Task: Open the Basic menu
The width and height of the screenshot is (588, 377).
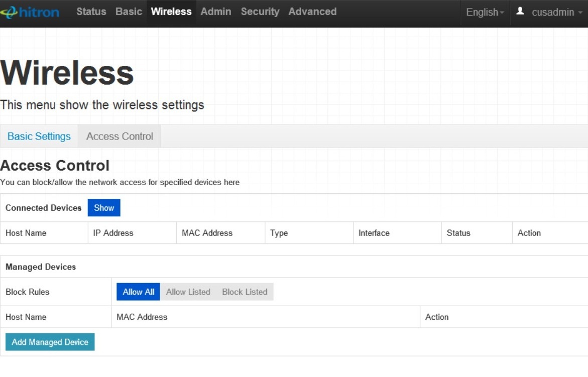Action: pyautogui.click(x=129, y=11)
